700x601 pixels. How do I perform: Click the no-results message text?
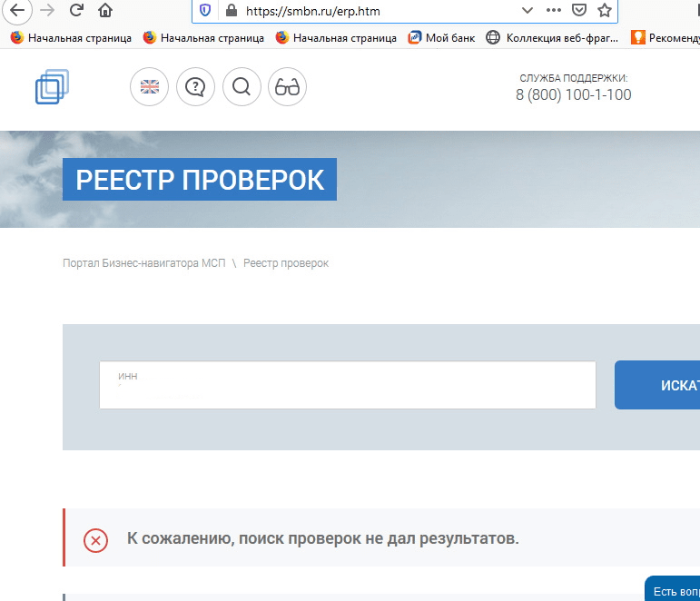[x=323, y=538]
